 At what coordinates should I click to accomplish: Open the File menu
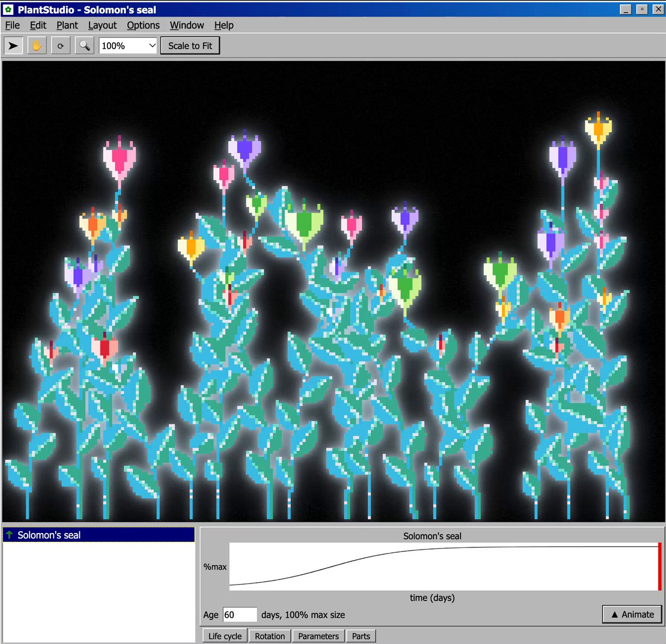click(12, 25)
